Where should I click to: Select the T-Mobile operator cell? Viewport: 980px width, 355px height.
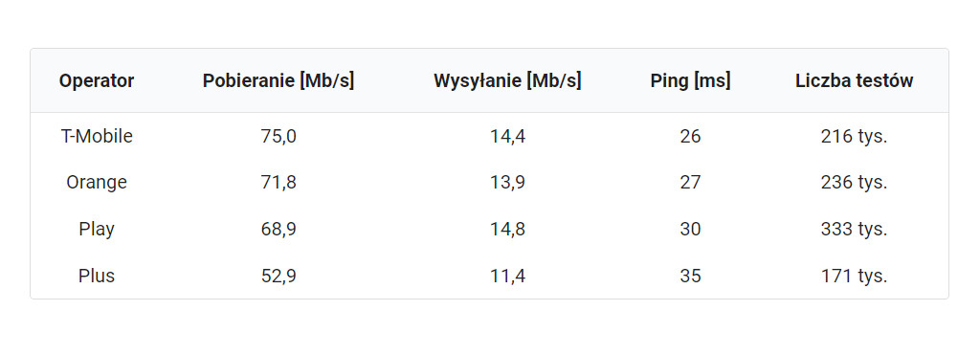[x=97, y=136]
